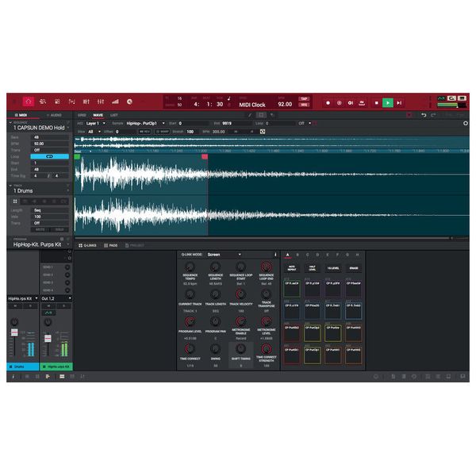Open the Q-Link Mode Screen dropdown
This screenshot has width=476, height=476.
(224, 255)
